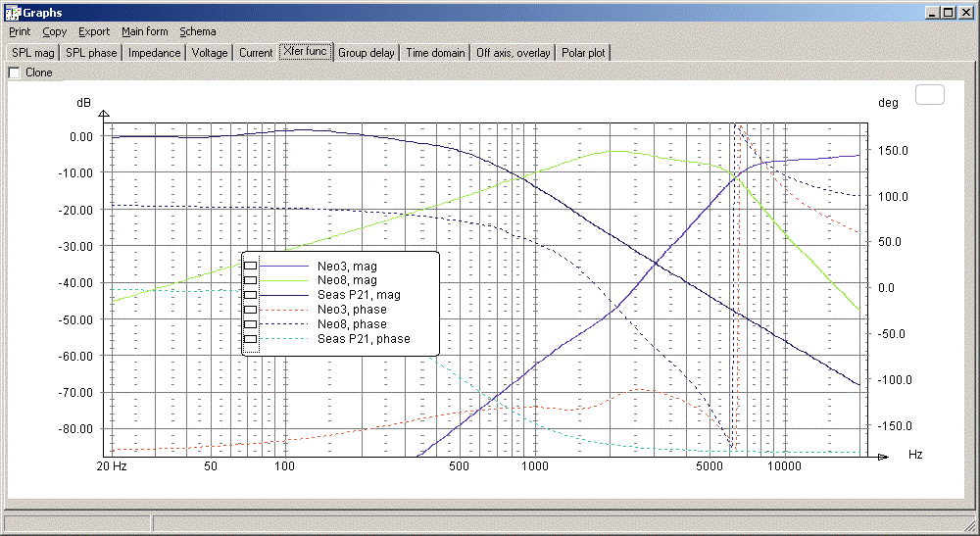Toggle Neo3, phase curve checkbox in legend
This screenshot has width=980, height=536.
pyautogui.click(x=250, y=310)
